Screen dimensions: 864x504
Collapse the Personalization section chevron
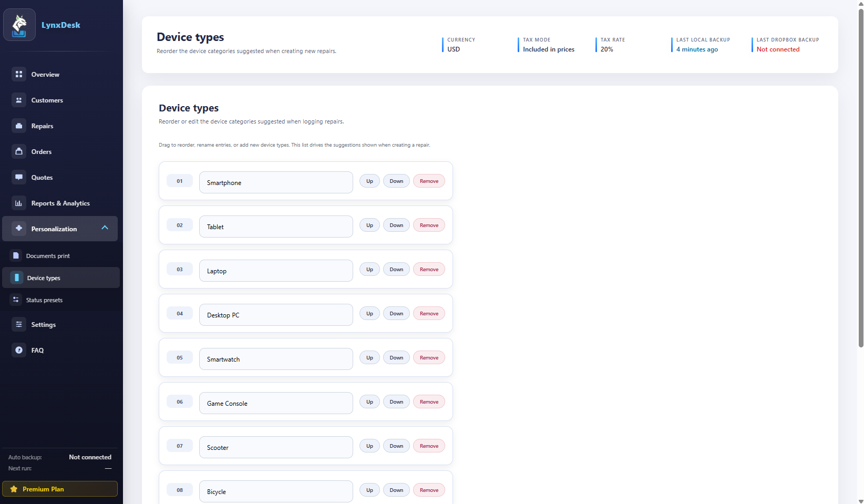click(x=105, y=228)
